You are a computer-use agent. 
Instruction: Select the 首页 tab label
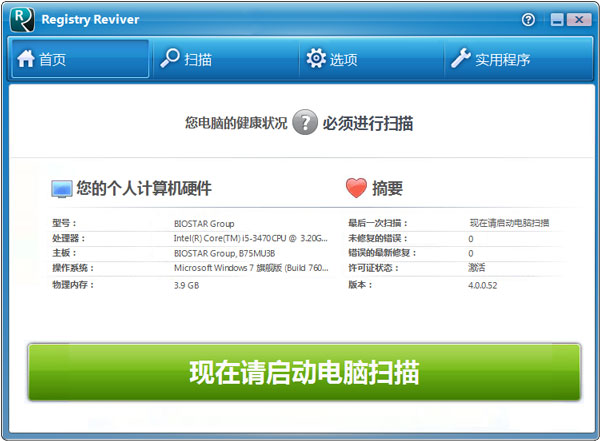pyautogui.click(x=53, y=60)
